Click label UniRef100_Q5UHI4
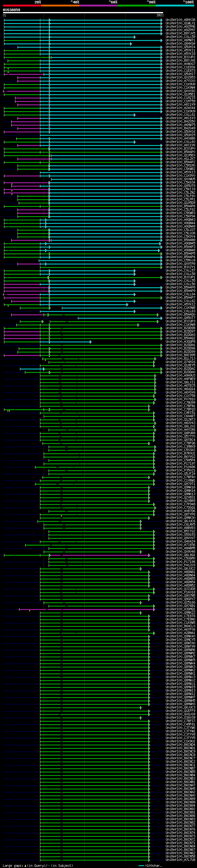Screen dimensions: 197x868 tap(180, 47)
